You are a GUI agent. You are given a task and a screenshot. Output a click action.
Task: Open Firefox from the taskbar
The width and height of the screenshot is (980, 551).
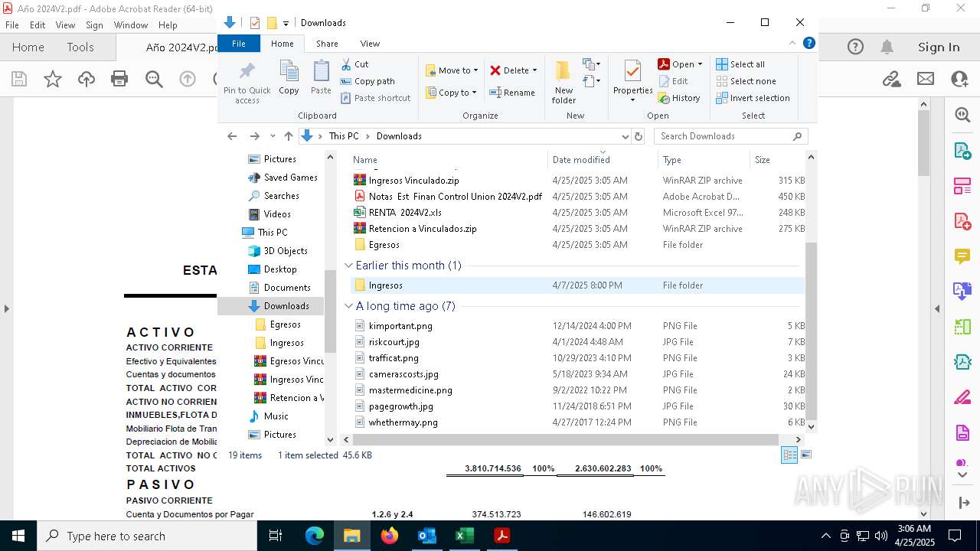390,536
